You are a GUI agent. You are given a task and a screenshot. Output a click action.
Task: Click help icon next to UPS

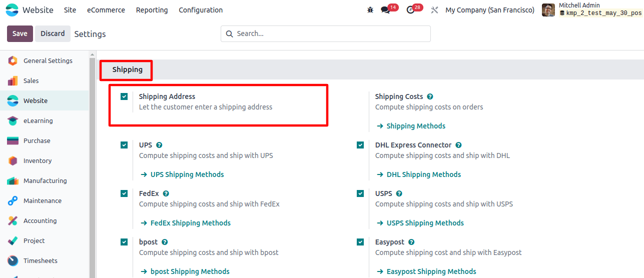(159, 145)
